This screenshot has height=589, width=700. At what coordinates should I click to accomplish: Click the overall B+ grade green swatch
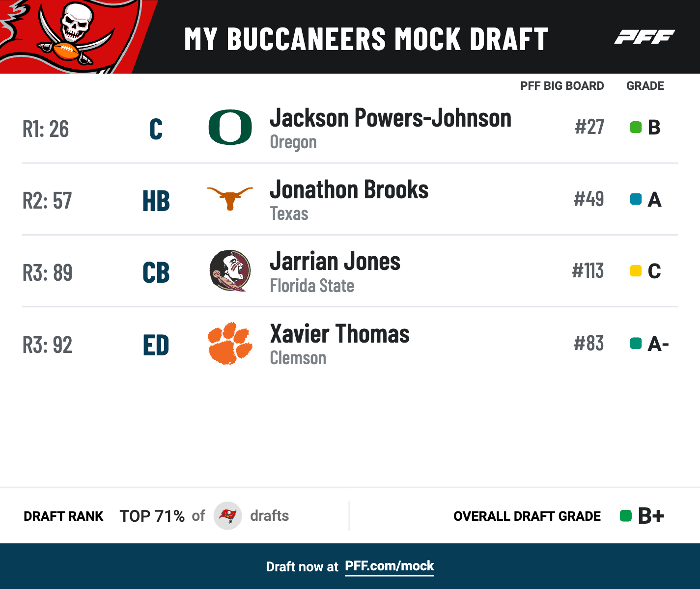tap(625, 516)
